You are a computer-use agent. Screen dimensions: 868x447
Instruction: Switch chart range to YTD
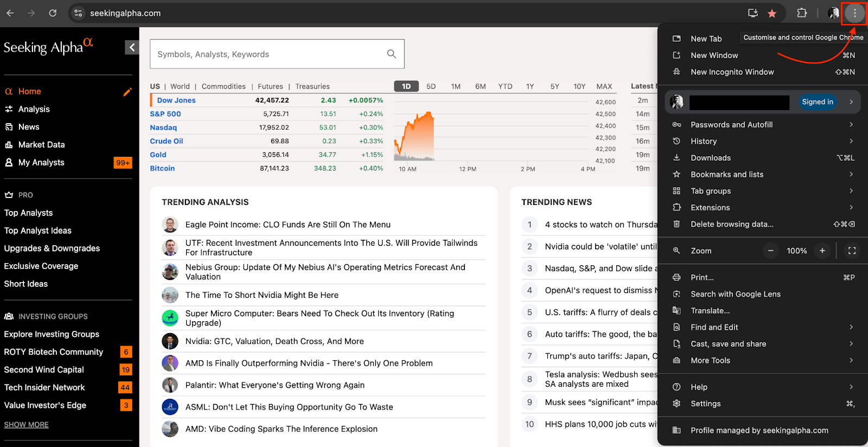505,86
